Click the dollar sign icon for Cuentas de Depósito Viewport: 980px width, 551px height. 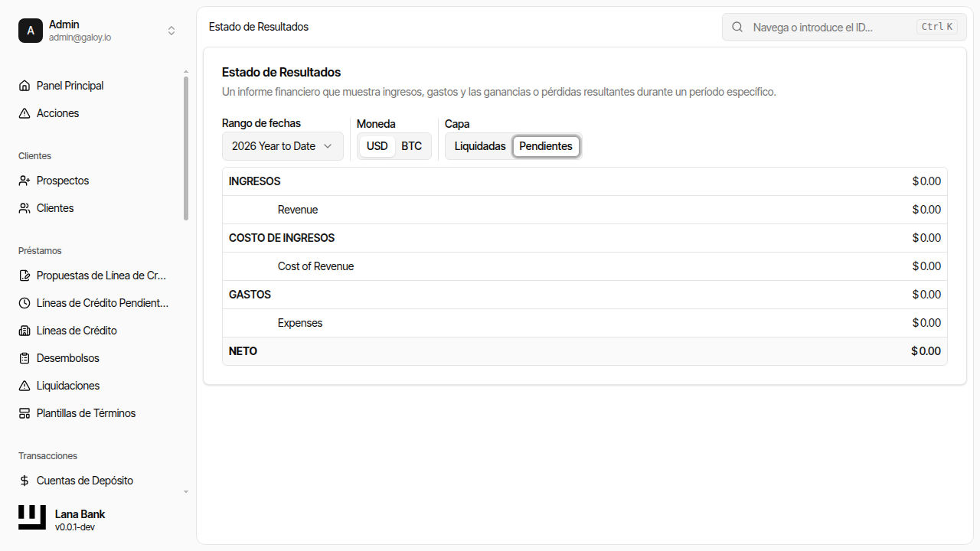point(24,481)
